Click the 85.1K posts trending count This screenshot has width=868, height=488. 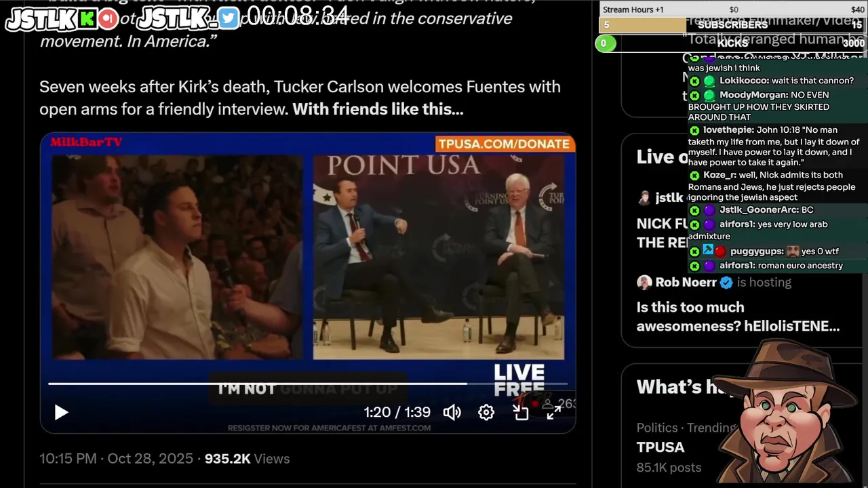pos(669,468)
